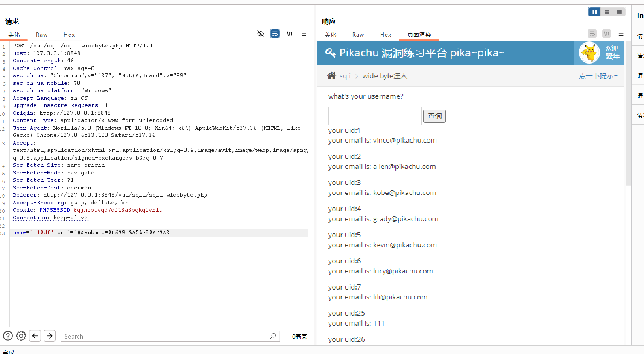Image resolution: width=644 pixels, height=354 pixels.
Task: Toggle the \n non-printable characters in request
Action: click(290, 34)
